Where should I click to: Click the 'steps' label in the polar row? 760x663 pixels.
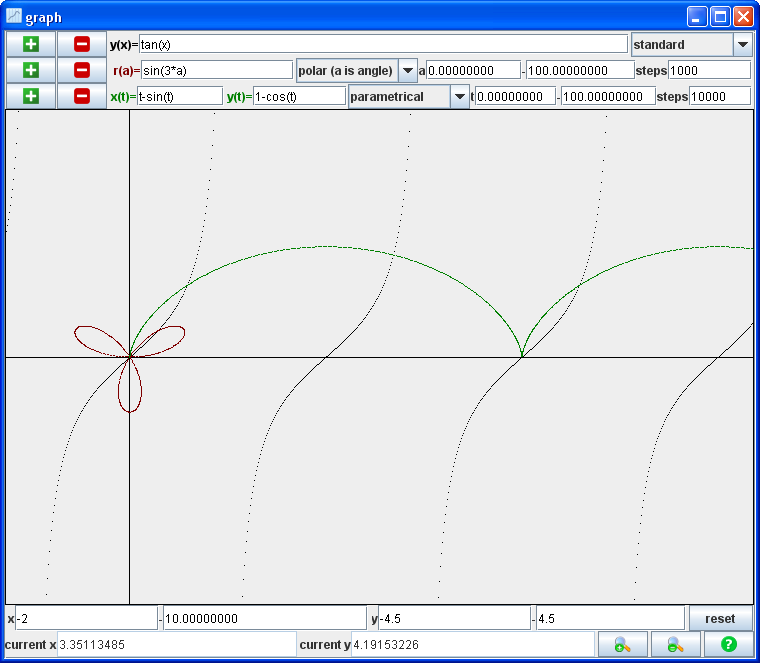click(651, 71)
